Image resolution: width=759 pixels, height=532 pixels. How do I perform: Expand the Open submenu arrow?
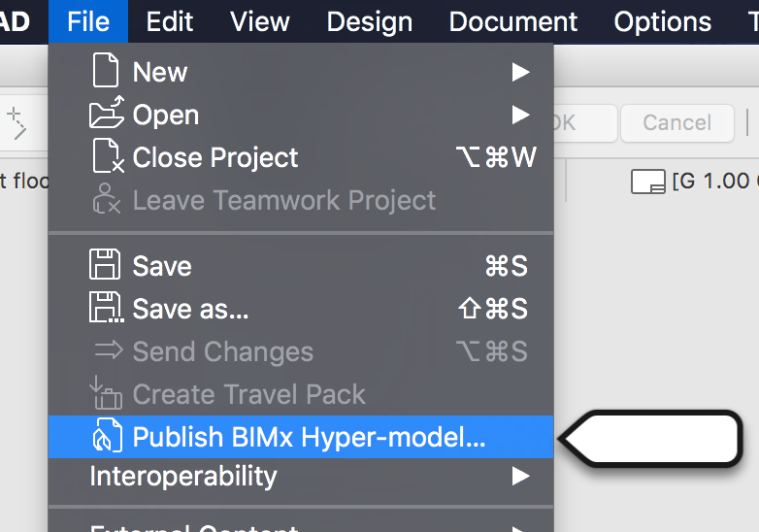521,115
